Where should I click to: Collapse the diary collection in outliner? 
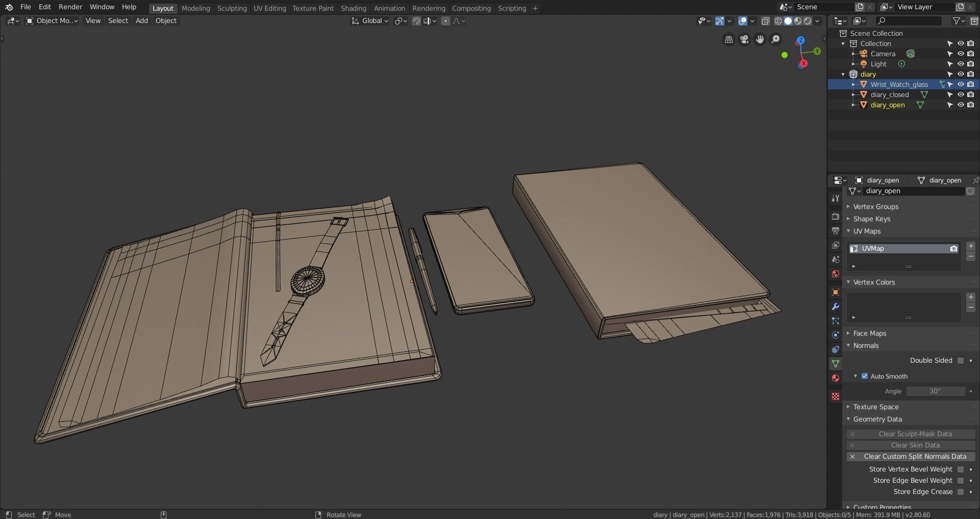pos(843,74)
